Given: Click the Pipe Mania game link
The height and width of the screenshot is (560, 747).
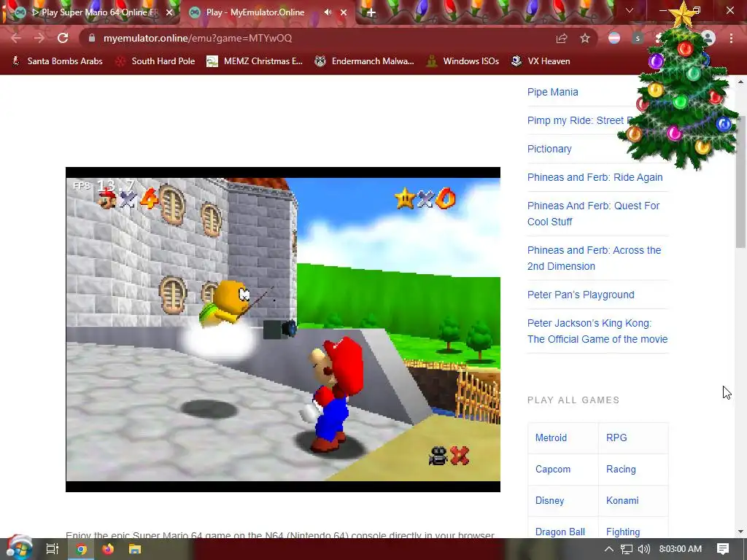Looking at the screenshot, I should (553, 92).
